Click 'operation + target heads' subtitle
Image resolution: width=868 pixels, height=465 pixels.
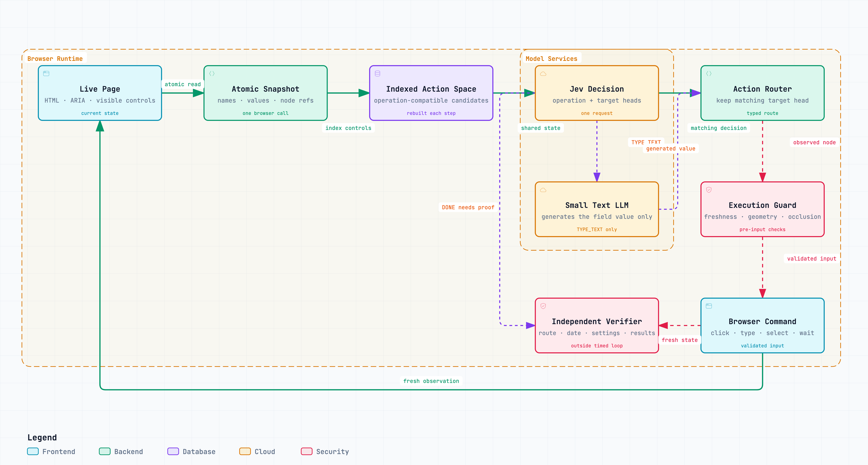(597, 100)
